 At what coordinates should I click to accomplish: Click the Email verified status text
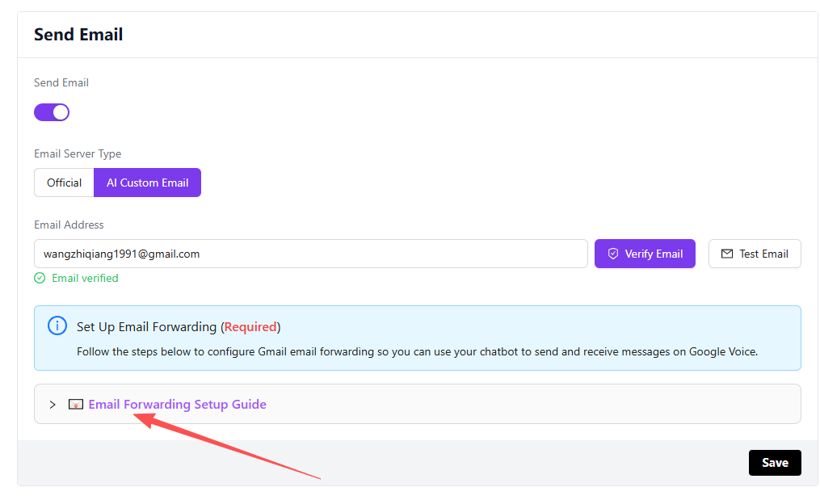pos(85,278)
